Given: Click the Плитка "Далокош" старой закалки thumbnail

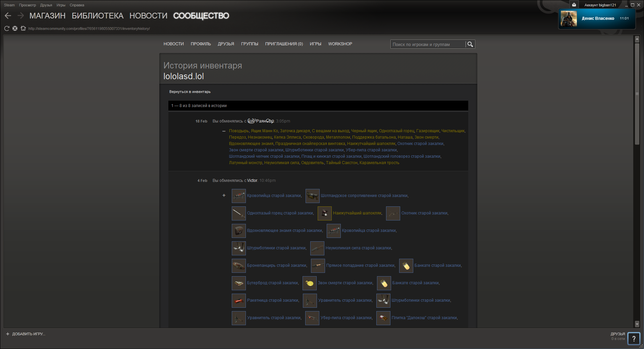Looking at the screenshot, I should pyautogui.click(x=383, y=318).
